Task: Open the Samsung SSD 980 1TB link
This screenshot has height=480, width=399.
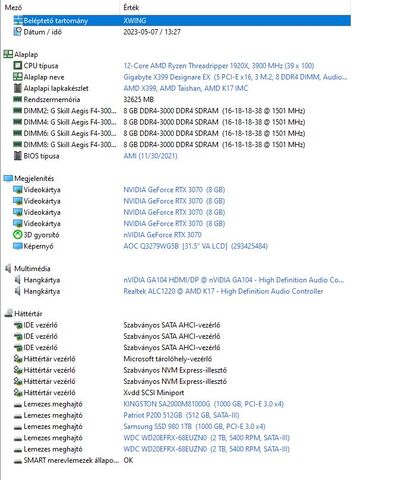Action: point(194,426)
